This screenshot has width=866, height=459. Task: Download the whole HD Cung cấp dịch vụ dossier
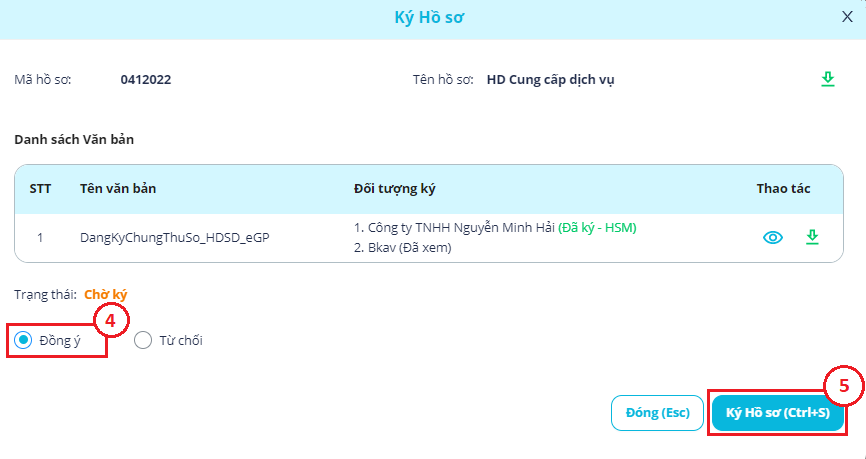coord(827,79)
